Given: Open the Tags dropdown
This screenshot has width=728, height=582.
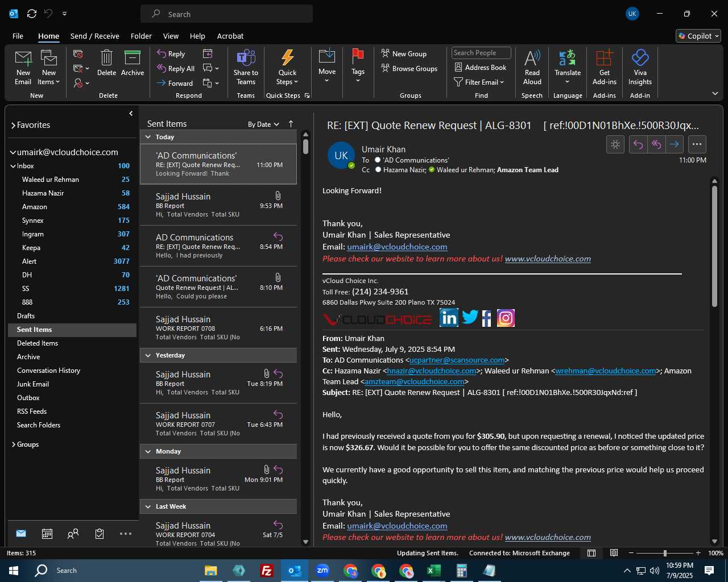Looking at the screenshot, I should [x=358, y=66].
